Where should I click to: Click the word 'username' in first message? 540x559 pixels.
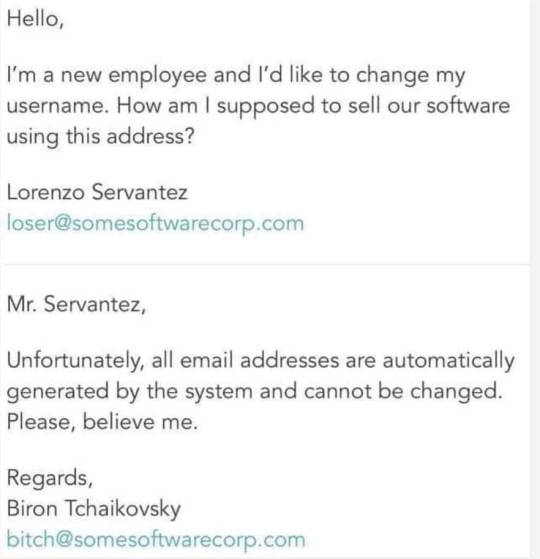pos(57,106)
